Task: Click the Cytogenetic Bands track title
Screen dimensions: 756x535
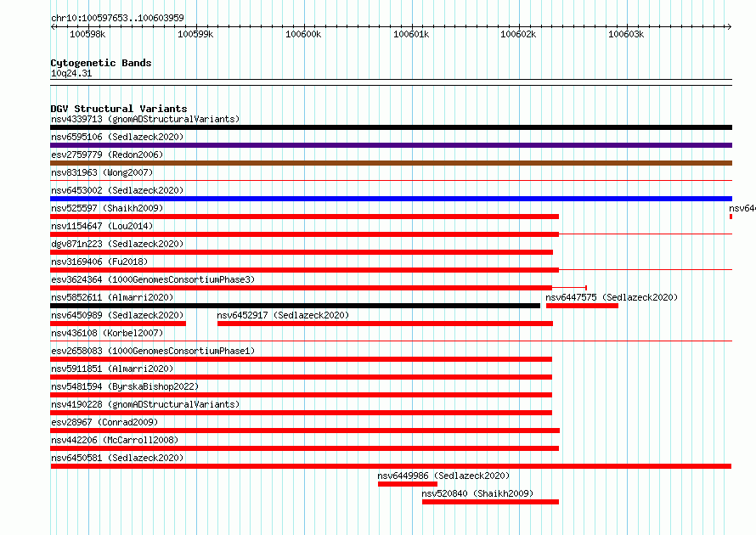Action: [101, 63]
